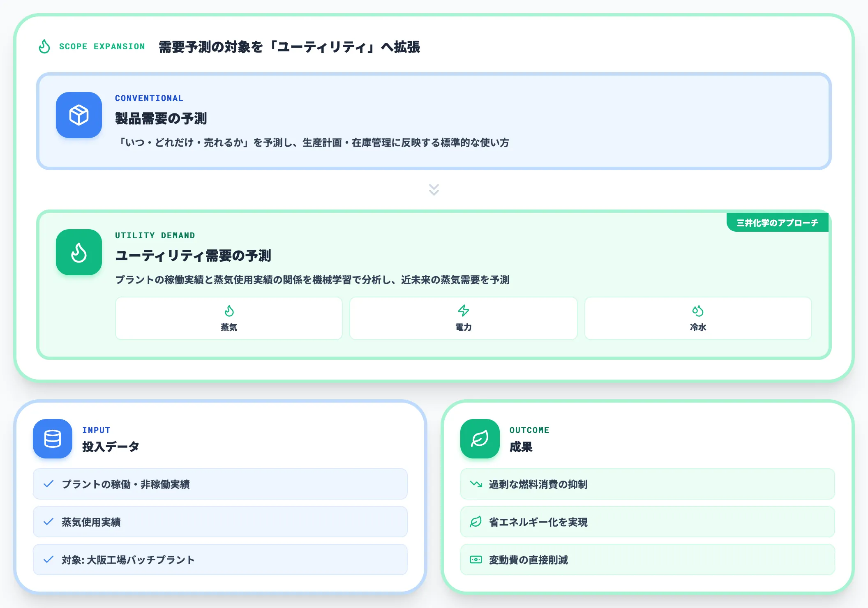The width and height of the screenshot is (868, 608).
Task: Click the small leaf icon beside 省エネルギー化を実現
Action: 476,522
